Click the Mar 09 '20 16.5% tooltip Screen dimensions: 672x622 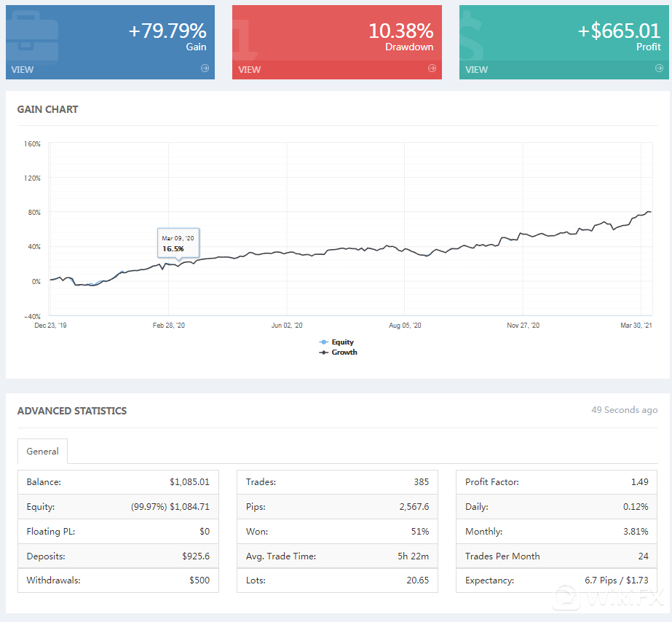click(x=178, y=243)
